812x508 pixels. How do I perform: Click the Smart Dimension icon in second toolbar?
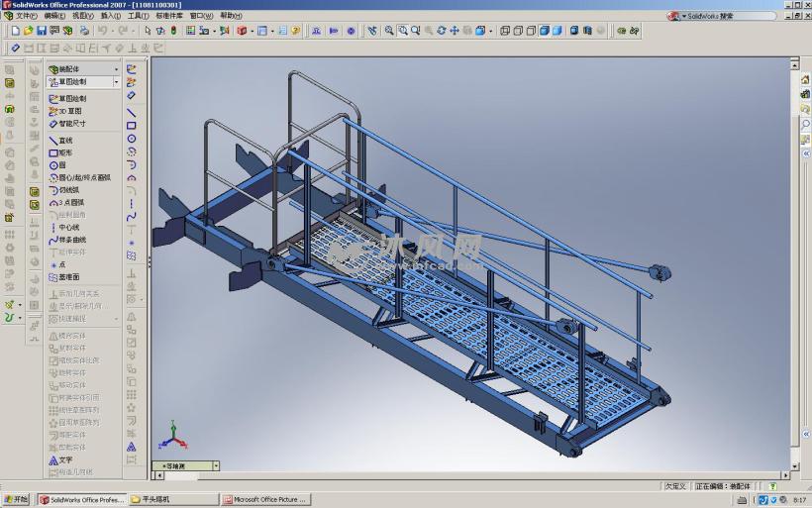click(x=16, y=49)
